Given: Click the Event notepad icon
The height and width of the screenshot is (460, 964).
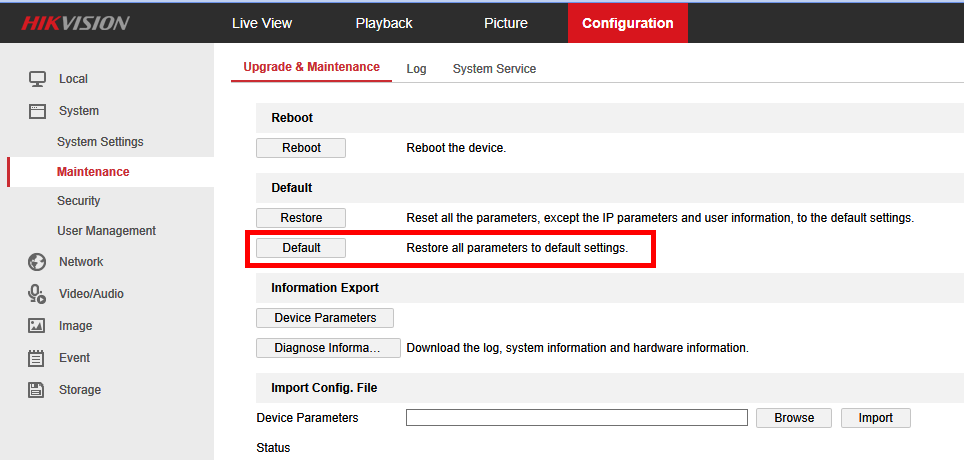Looking at the screenshot, I should 37,358.
